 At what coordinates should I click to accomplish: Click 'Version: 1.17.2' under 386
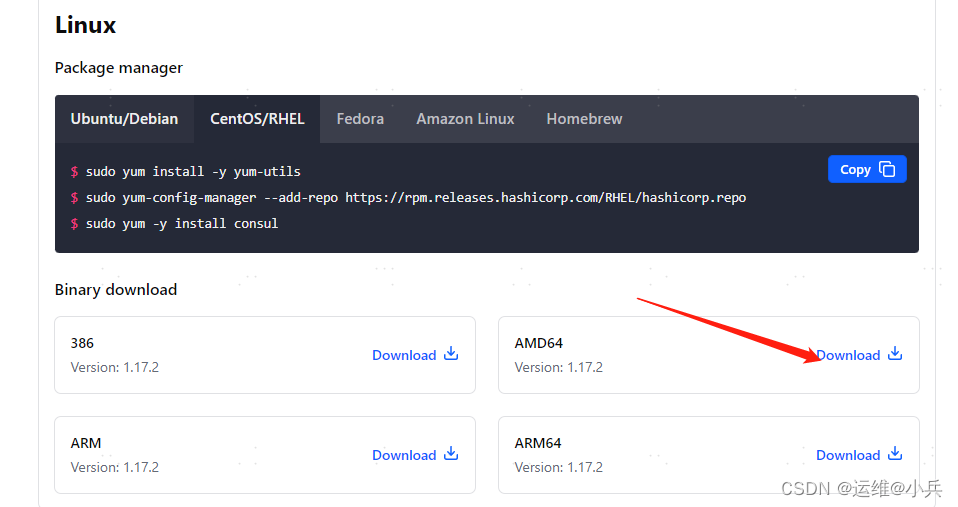115,367
